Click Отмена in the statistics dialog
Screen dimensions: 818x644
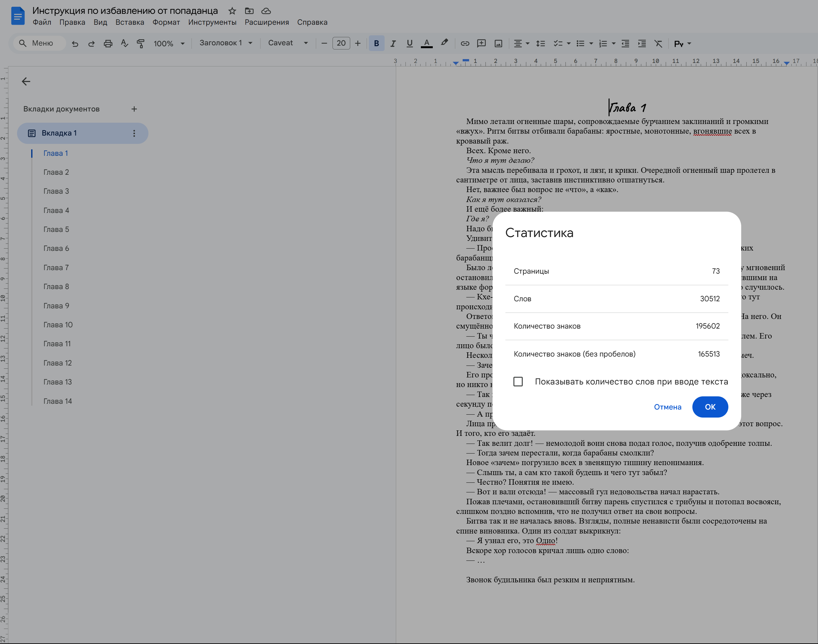pos(667,407)
